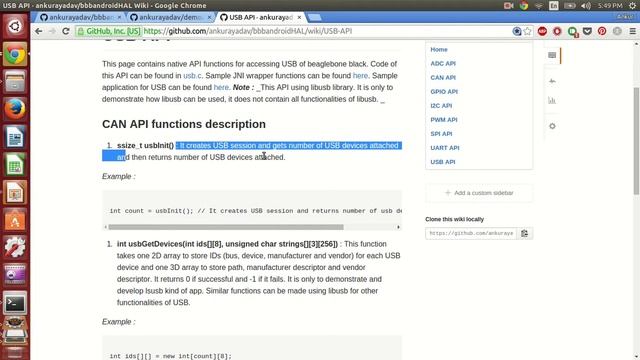Image resolution: width=640 pixels, height=360 pixels.
Task: Open the CAN API sidebar link
Action: (443, 78)
